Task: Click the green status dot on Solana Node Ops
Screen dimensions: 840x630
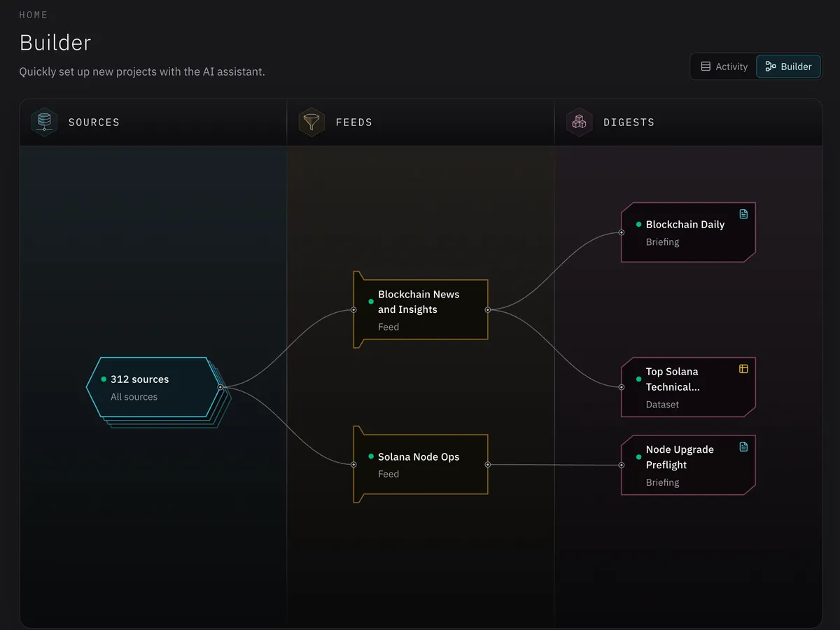Action: point(371,457)
